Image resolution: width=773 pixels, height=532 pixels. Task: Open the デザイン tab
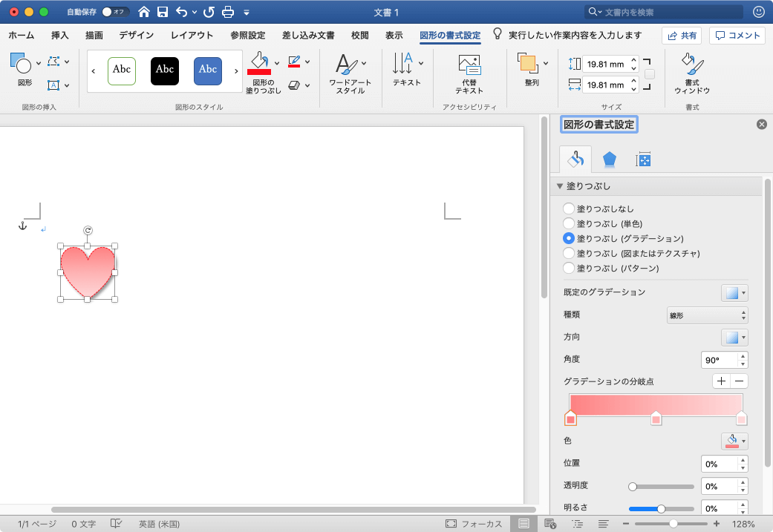click(x=136, y=36)
